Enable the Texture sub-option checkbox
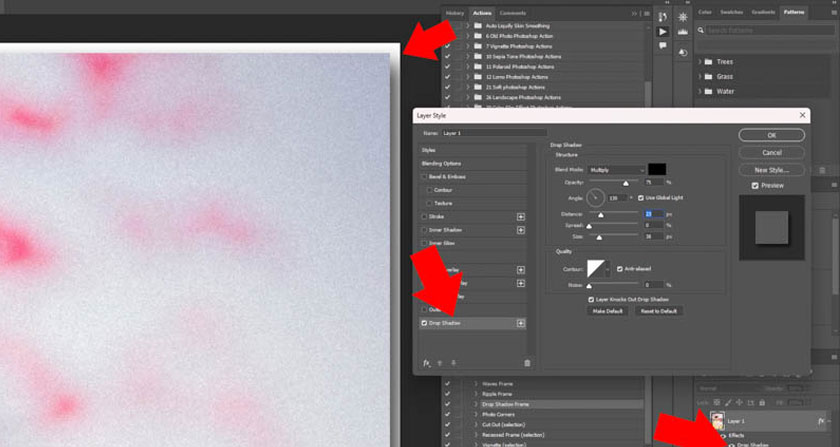Screen dimensions: 840x447 click(430, 204)
